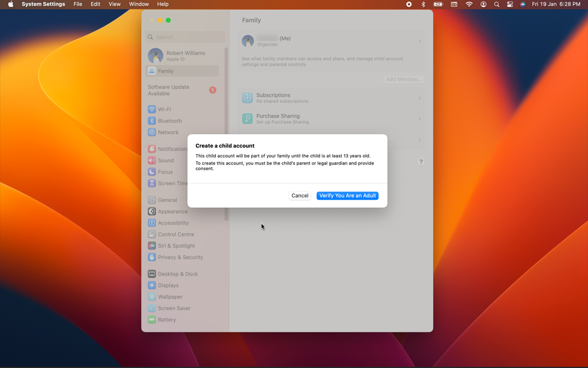Select Accessibility icon in sidebar
This screenshot has height=368, width=588.
pos(152,223)
